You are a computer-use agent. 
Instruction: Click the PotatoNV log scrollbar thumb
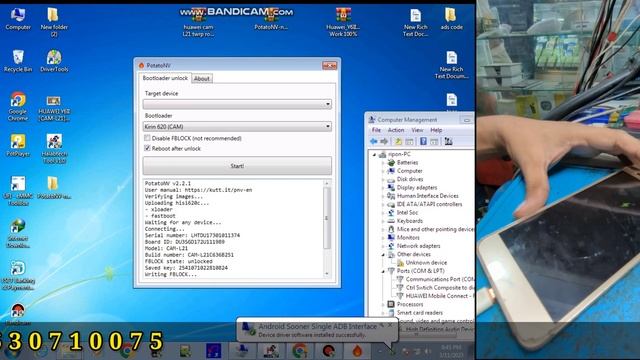(327, 218)
